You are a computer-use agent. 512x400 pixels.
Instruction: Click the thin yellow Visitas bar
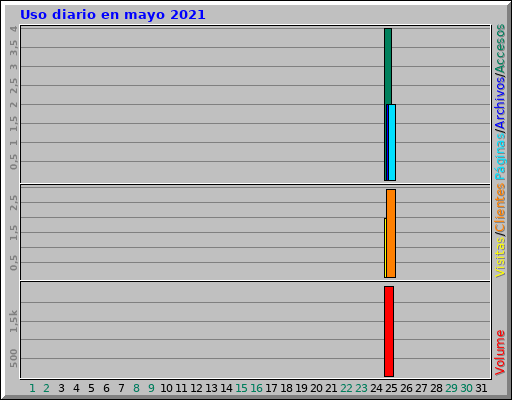click(385, 248)
